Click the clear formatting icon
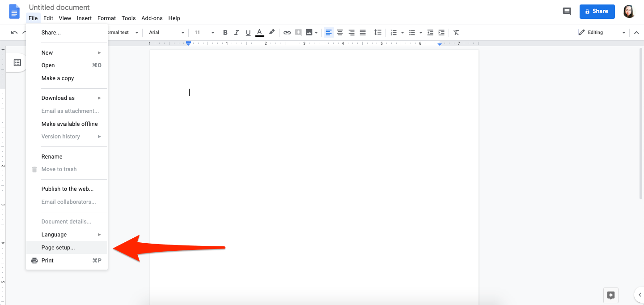 456,33
